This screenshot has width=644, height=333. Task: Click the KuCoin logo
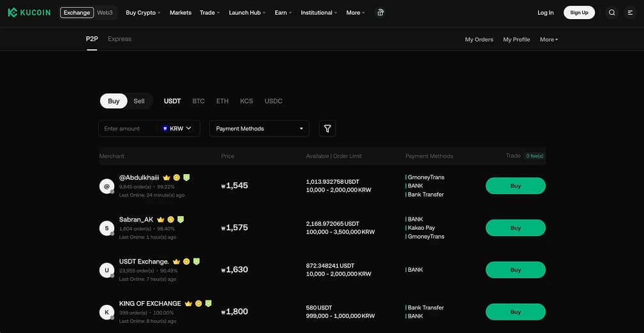click(x=29, y=13)
